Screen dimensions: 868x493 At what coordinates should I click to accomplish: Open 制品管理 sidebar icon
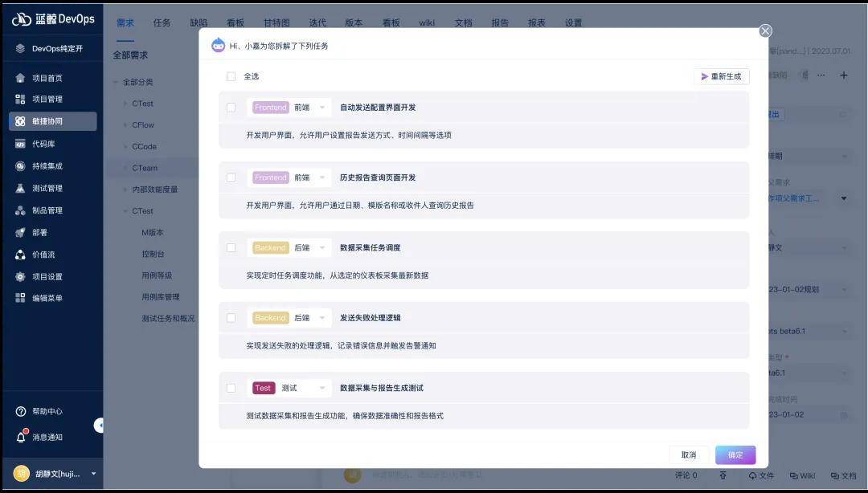(20, 210)
